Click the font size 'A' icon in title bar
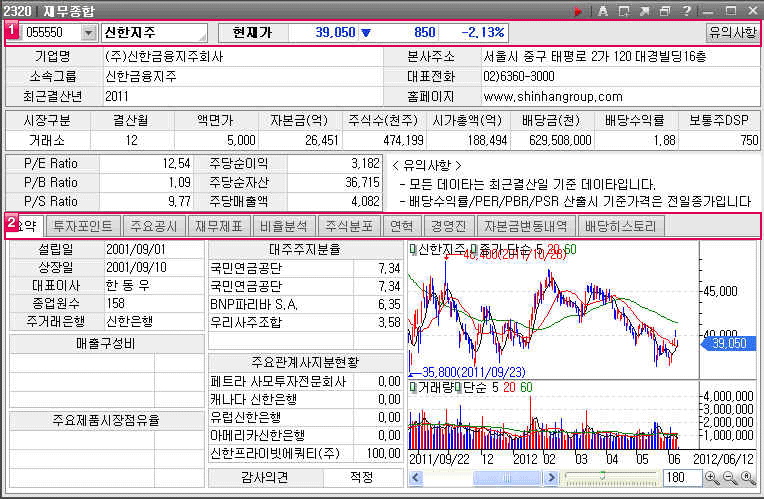 (603, 11)
